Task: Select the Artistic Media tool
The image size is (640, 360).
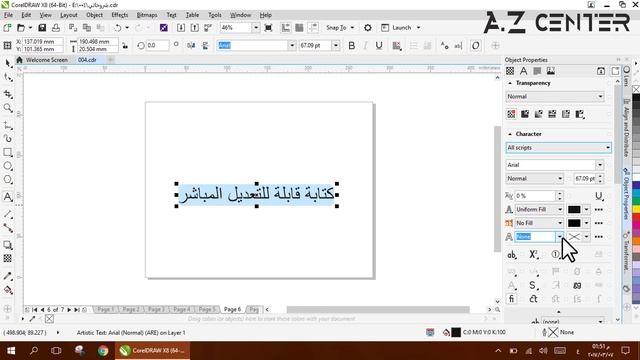Action: [x=8, y=138]
